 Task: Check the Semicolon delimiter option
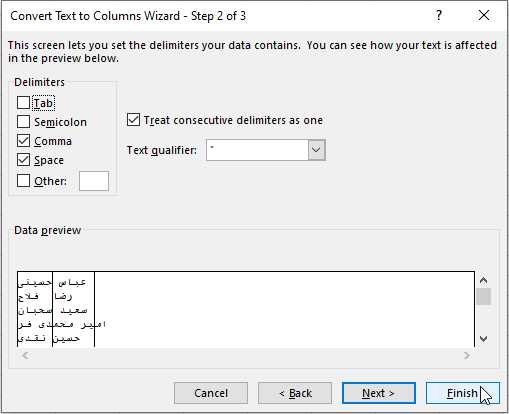click(x=23, y=122)
